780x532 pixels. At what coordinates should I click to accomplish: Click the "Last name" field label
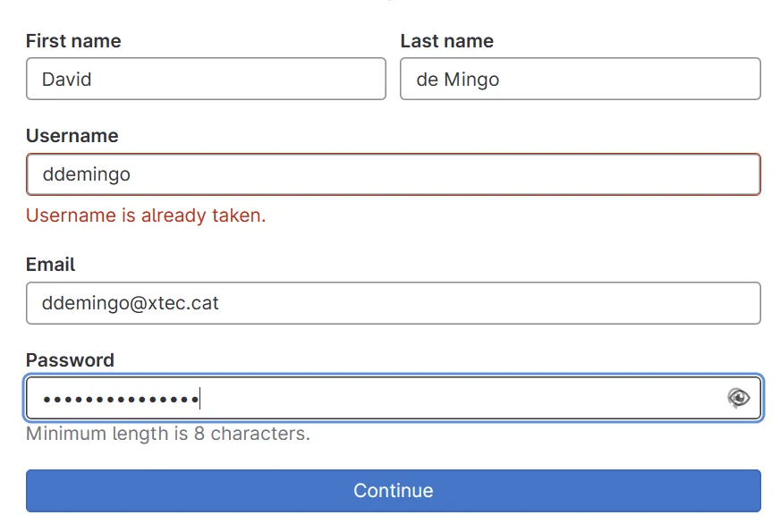[x=446, y=41]
